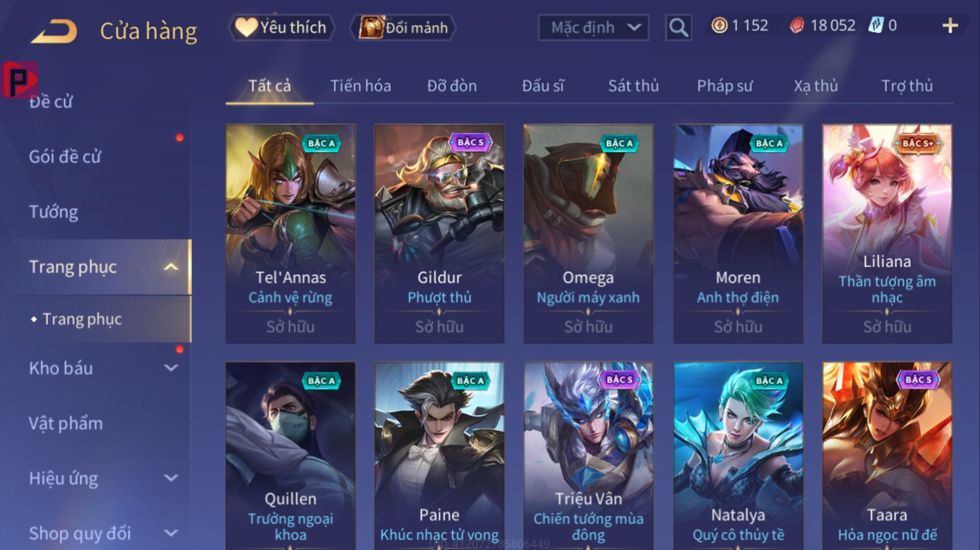
Task: Open the Mặc định sort dropdown
Action: point(593,27)
